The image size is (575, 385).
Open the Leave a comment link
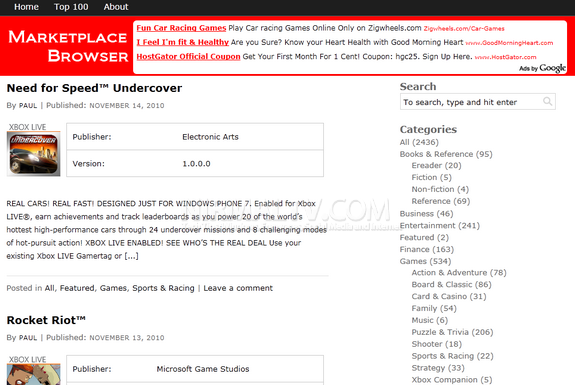[x=238, y=288]
